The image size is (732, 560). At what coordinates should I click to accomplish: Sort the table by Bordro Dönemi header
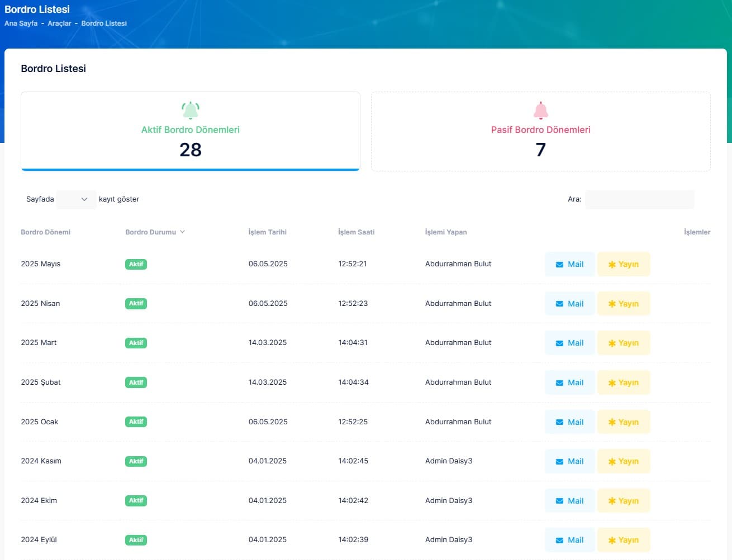(x=45, y=232)
